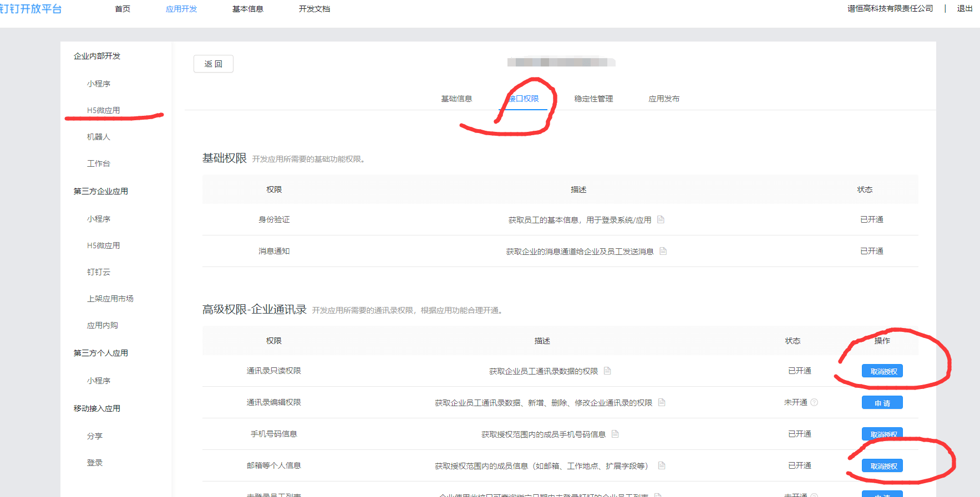Open 开发文档 in top navigation
980x497 pixels.
tap(314, 9)
